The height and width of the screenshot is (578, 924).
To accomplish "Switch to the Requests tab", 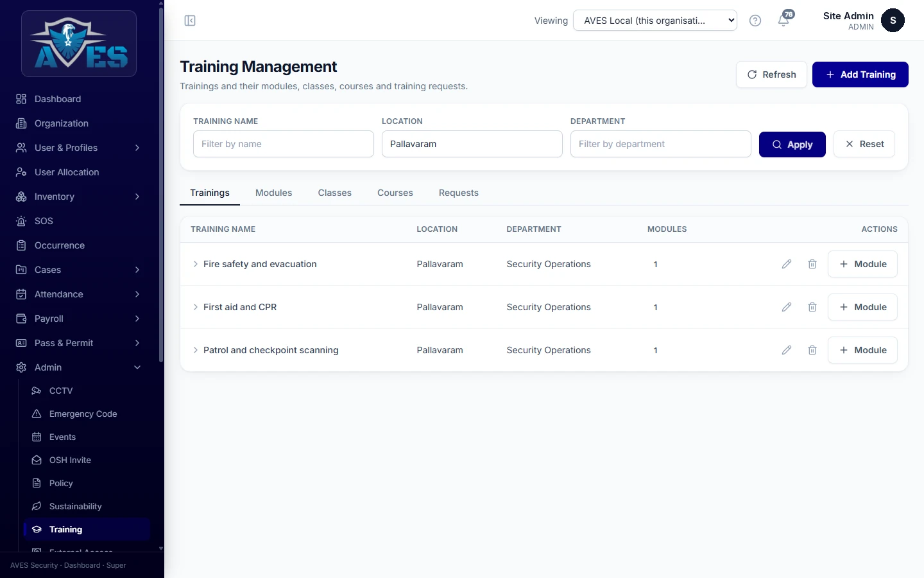I will [459, 193].
